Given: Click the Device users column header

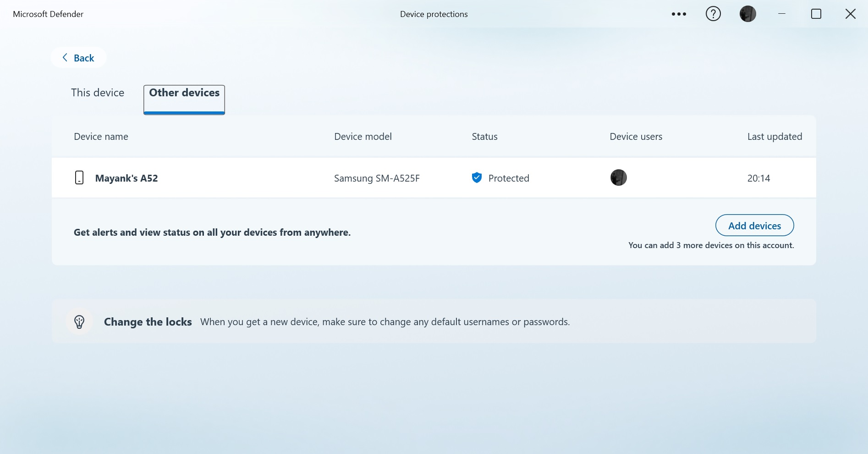Looking at the screenshot, I should 636,137.
